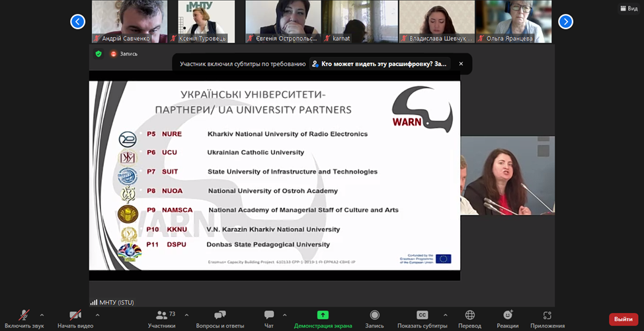Select Ксенія Туровець video thumbnail
Viewport: 644px width, 331px height.
(206, 21)
